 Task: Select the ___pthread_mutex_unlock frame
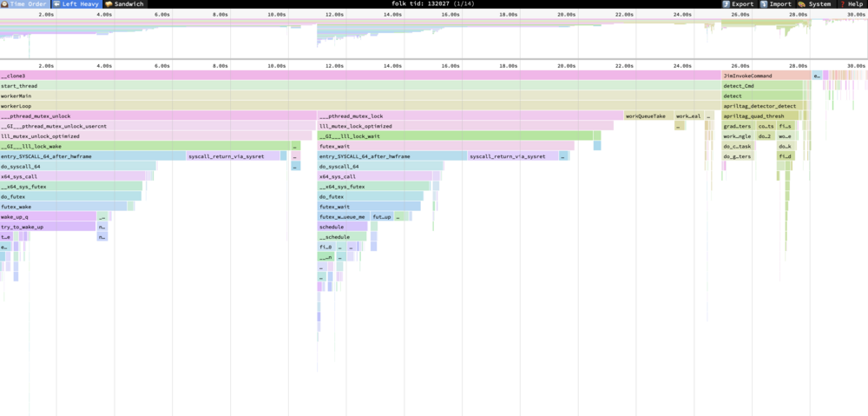(158, 116)
